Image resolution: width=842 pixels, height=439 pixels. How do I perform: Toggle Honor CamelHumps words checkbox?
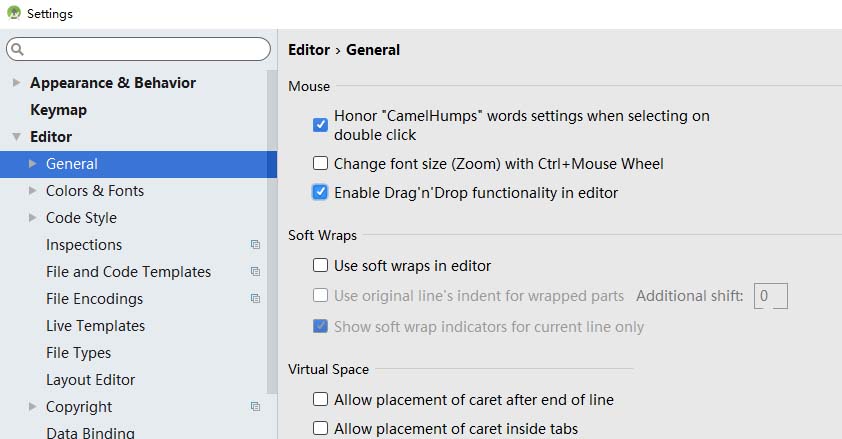pos(320,125)
